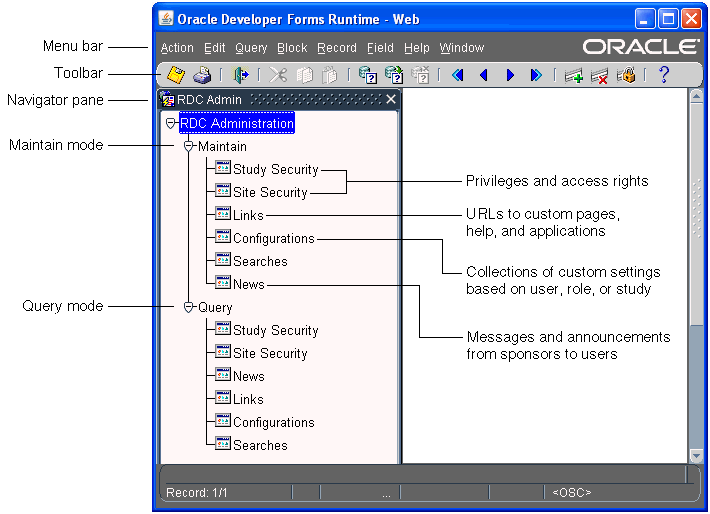Open the Window menu
Image resolution: width=710 pixels, height=514 pixels.
[x=461, y=48]
